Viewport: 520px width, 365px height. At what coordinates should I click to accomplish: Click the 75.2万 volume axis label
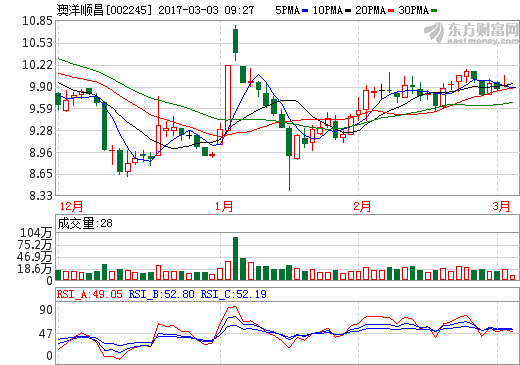coord(35,245)
